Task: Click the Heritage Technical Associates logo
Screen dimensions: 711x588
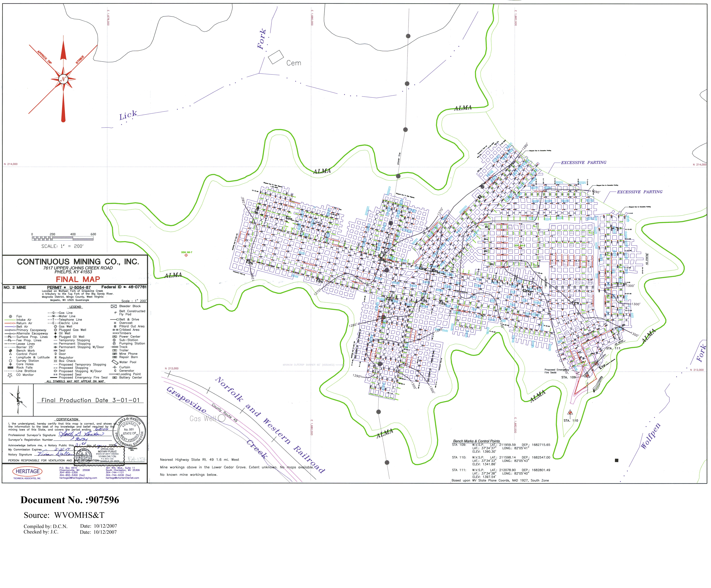Action: [x=27, y=471]
